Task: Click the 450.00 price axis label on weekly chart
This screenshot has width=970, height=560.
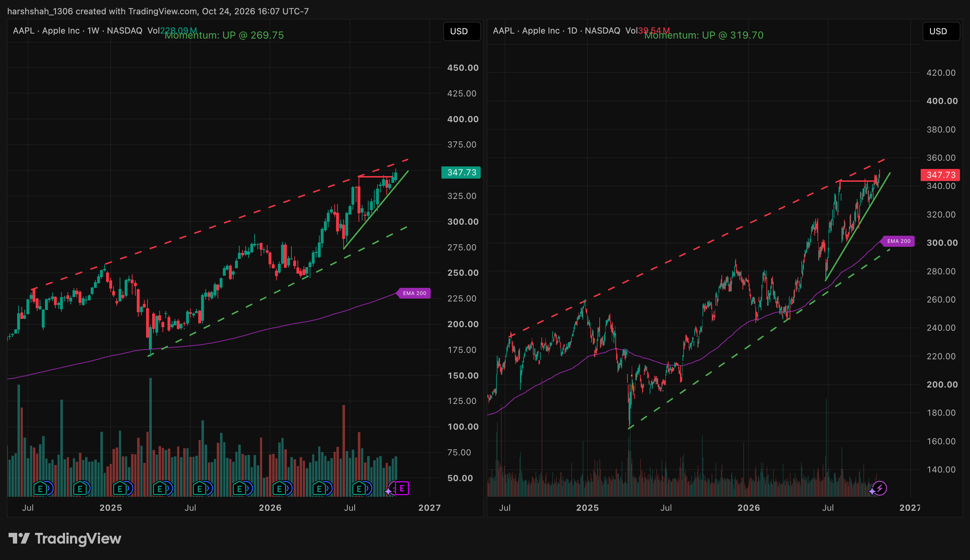Action: pos(463,68)
